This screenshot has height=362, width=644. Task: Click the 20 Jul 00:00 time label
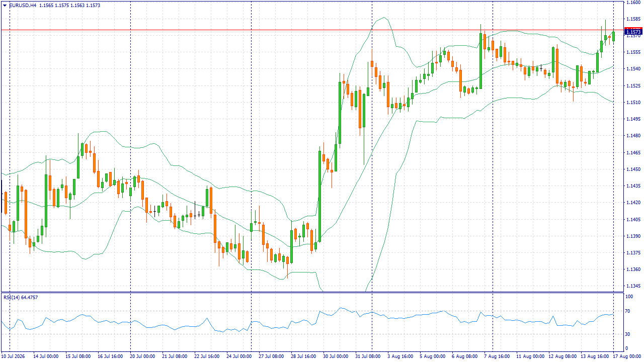point(142,356)
